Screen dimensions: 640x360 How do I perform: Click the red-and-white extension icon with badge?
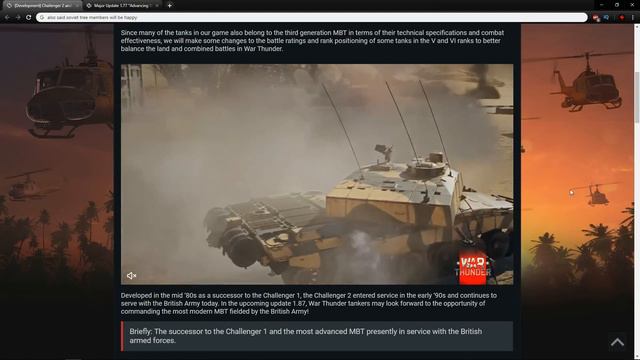596,18
